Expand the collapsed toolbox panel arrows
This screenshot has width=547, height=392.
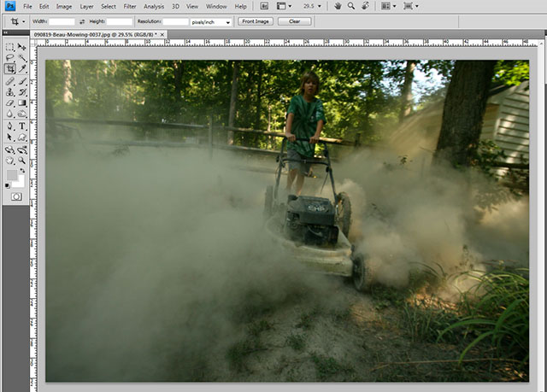(5, 32)
